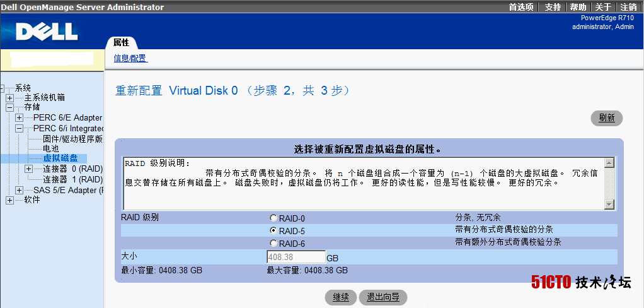Expand the 软件 tree node
The image size is (644, 308).
pos(10,200)
